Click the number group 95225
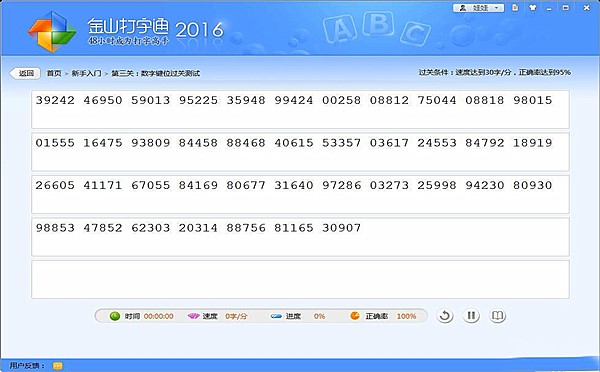The height and width of the screenshot is (372, 600). click(x=198, y=100)
